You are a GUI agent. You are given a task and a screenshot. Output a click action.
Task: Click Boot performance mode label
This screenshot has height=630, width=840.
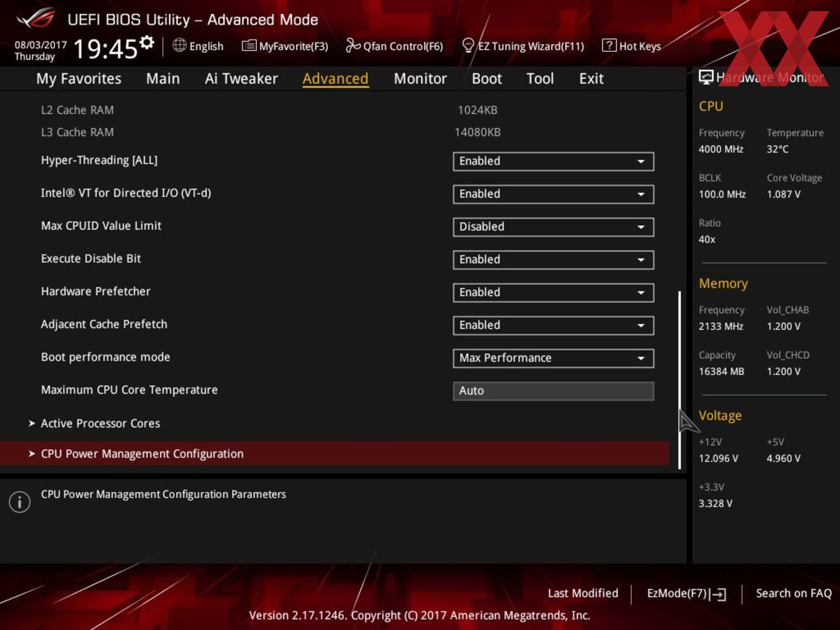pos(105,356)
